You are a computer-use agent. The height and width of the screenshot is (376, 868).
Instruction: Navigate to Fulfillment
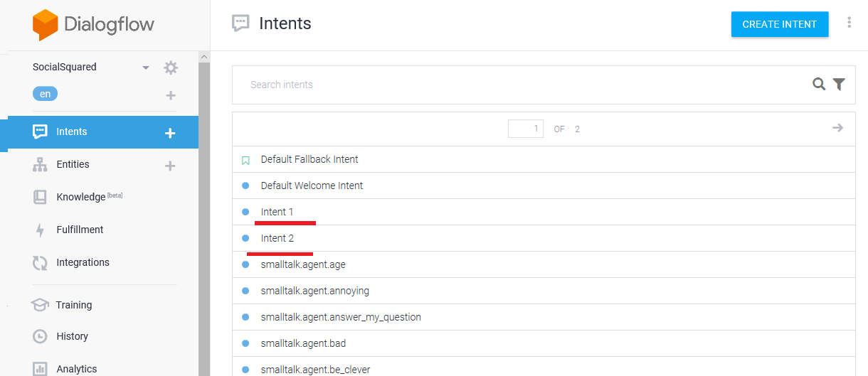[80, 230]
